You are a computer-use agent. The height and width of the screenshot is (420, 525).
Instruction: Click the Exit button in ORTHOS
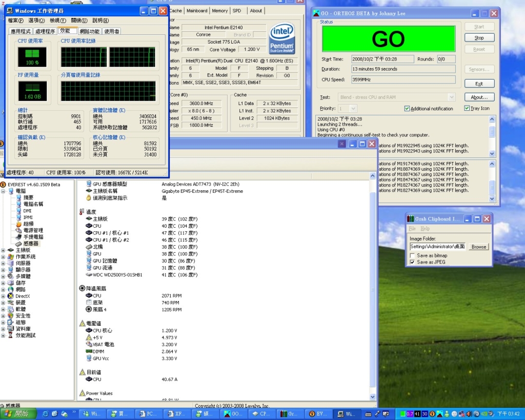479,84
